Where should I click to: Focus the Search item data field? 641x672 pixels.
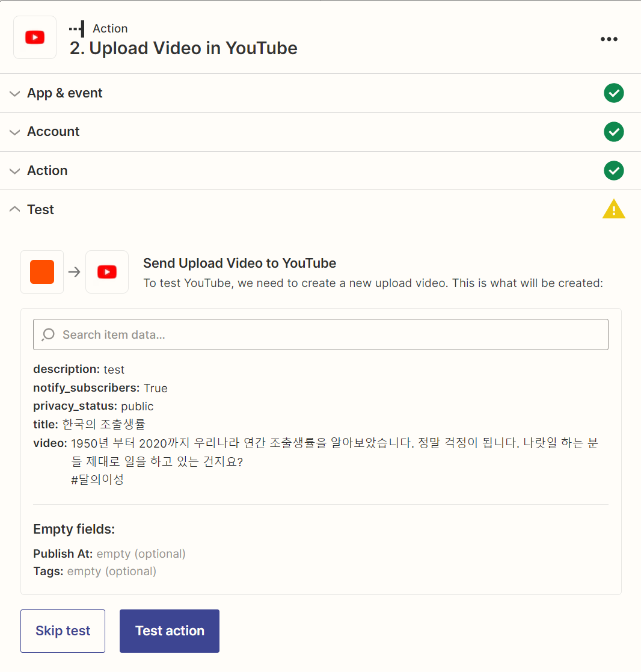pyautogui.click(x=320, y=334)
